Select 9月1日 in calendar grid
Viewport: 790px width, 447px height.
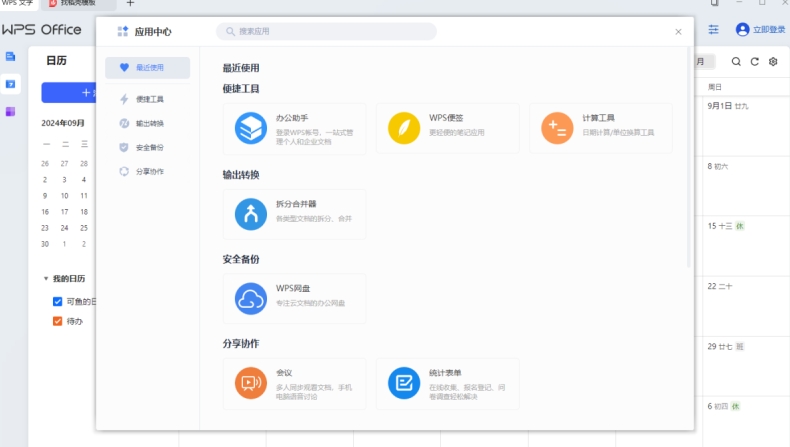tap(746, 126)
